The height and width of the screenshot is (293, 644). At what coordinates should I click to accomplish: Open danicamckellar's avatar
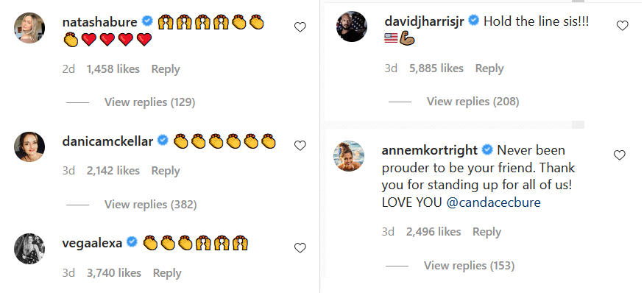(x=29, y=146)
